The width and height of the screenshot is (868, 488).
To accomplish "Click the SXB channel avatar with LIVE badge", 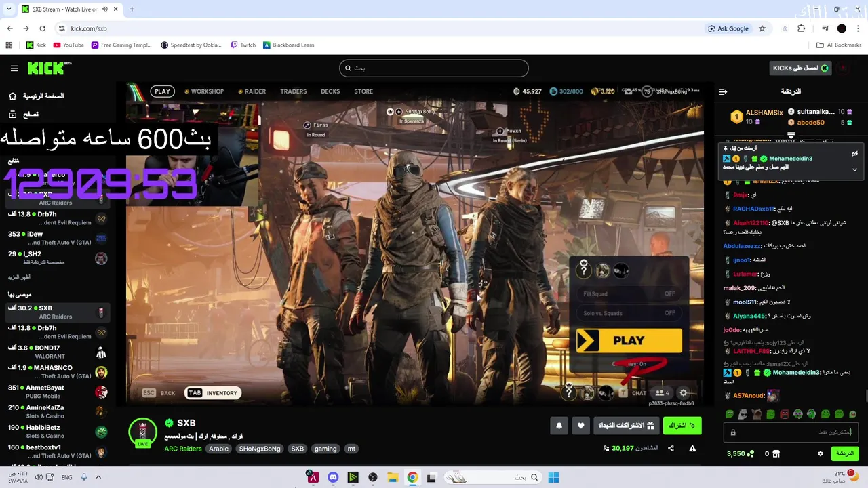I will 142,432.
